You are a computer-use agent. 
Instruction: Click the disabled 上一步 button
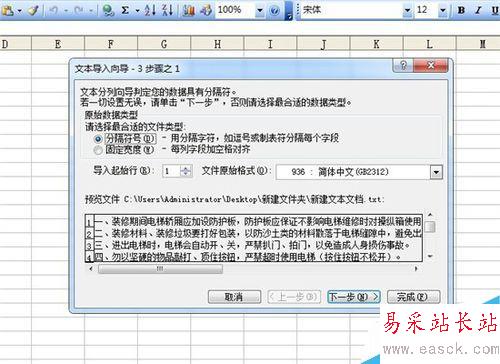pos(294,296)
